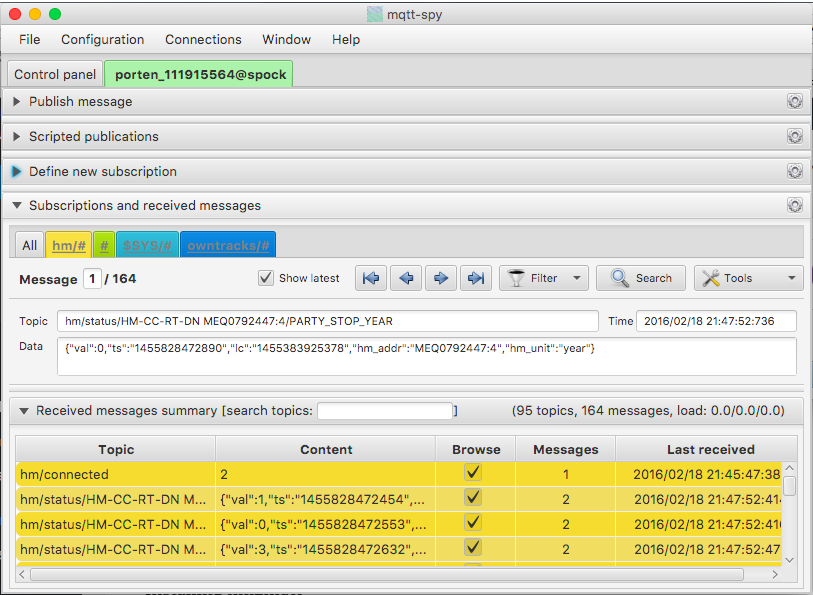Toggle the Show latest checkbox

click(266, 278)
